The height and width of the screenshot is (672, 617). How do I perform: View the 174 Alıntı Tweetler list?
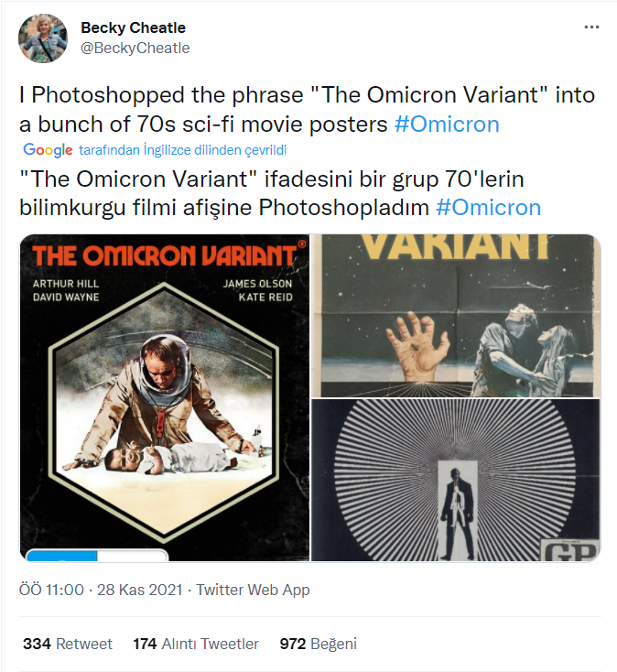[x=195, y=644]
